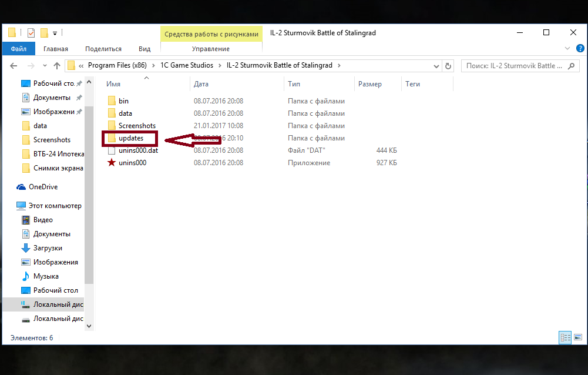Sort by the Теги column header
Image resolution: width=588 pixels, height=375 pixels.
point(412,84)
